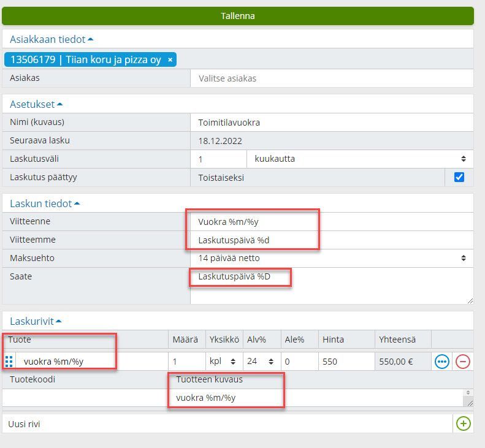Toggle the Toistaiseksi checkbox
This screenshot has height=448, width=485.
pyautogui.click(x=459, y=177)
